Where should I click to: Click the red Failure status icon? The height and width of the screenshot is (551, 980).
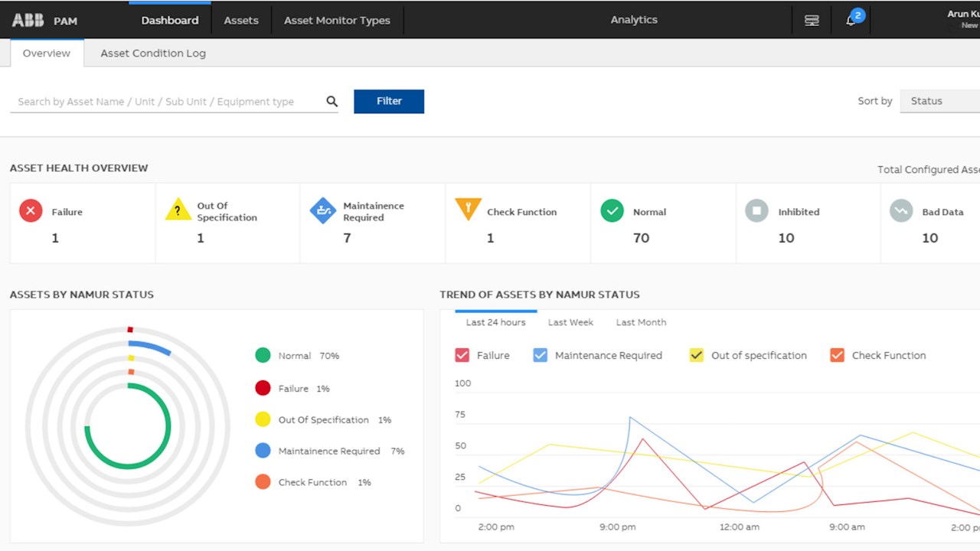click(31, 210)
